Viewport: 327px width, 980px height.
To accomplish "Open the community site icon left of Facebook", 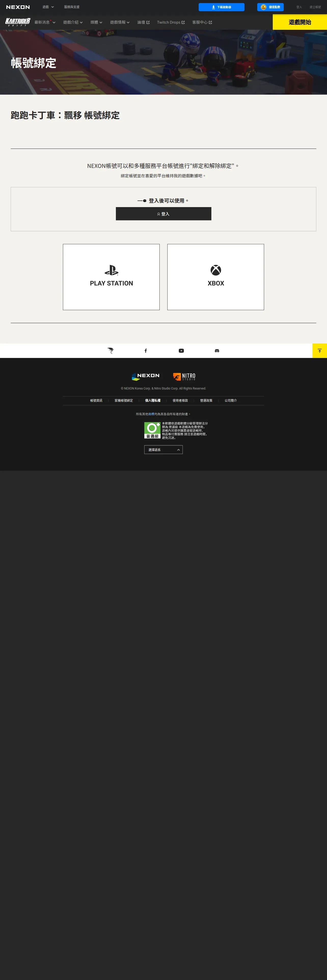I will click(x=110, y=351).
